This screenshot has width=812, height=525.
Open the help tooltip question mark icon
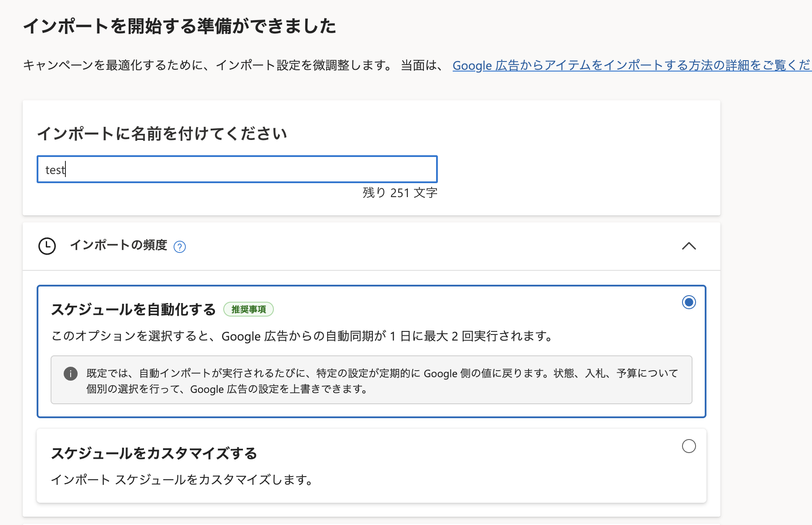tap(180, 247)
